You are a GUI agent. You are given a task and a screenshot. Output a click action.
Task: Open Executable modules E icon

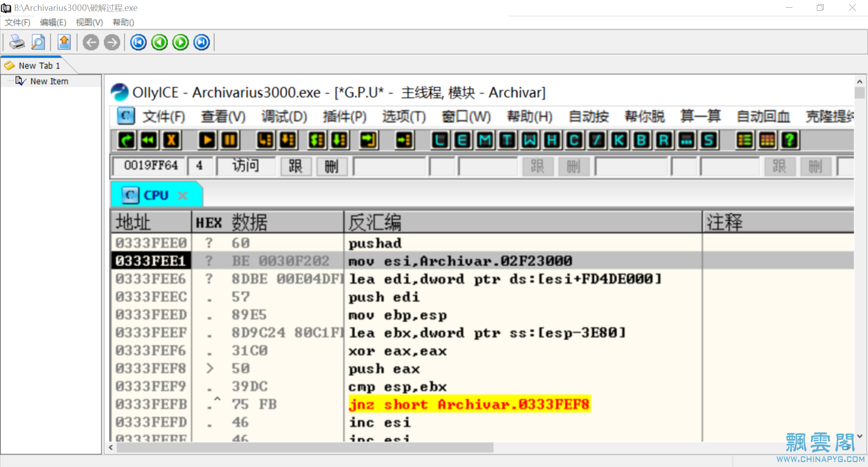pos(462,141)
